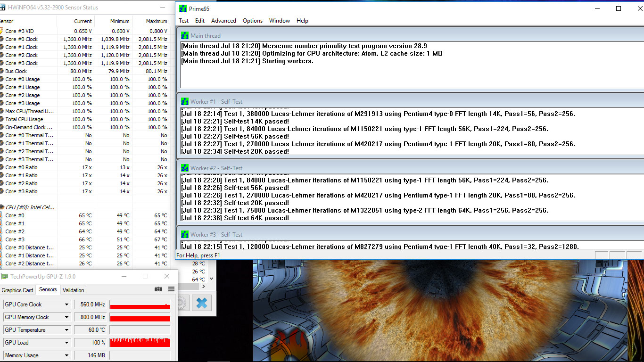Image resolution: width=644 pixels, height=362 pixels.
Task: Open the Help menu in Prime95
Action: click(x=302, y=21)
